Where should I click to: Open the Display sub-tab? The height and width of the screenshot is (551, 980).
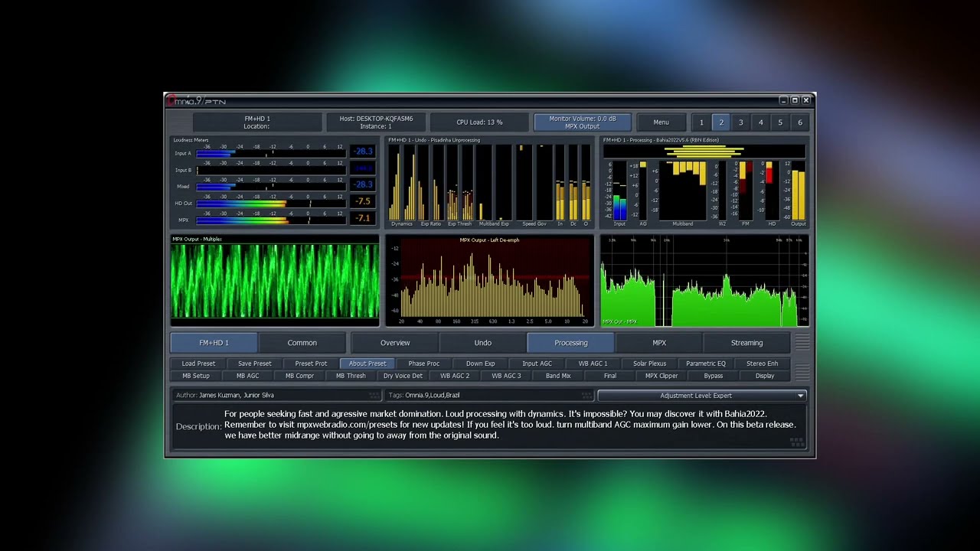[765, 376]
